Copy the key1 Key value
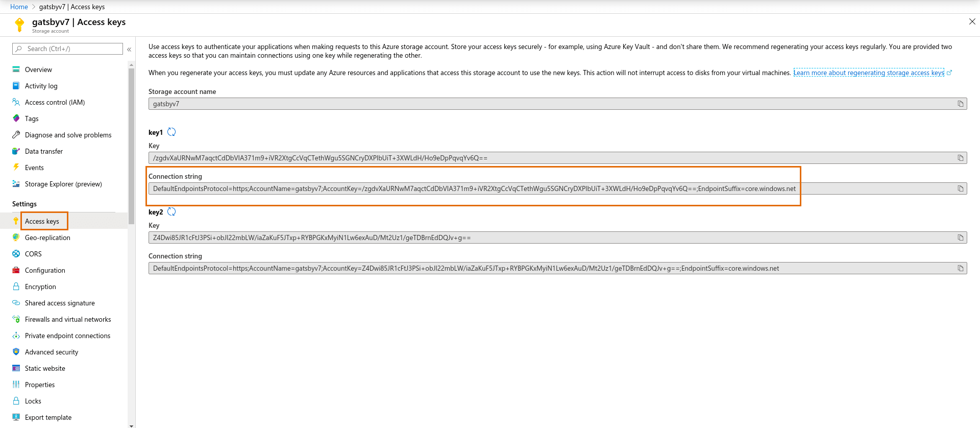The width and height of the screenshot is (980, 428). (961, 158)
